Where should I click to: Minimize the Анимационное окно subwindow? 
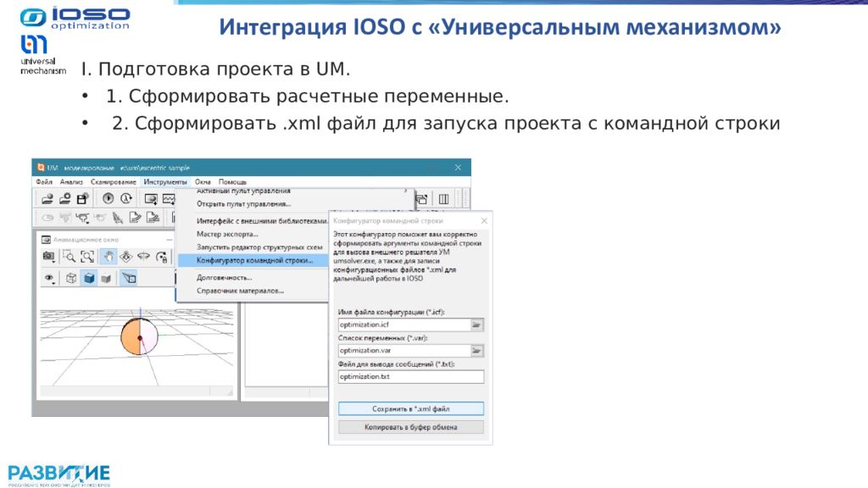pyautogui.click(x=169, y=240)
